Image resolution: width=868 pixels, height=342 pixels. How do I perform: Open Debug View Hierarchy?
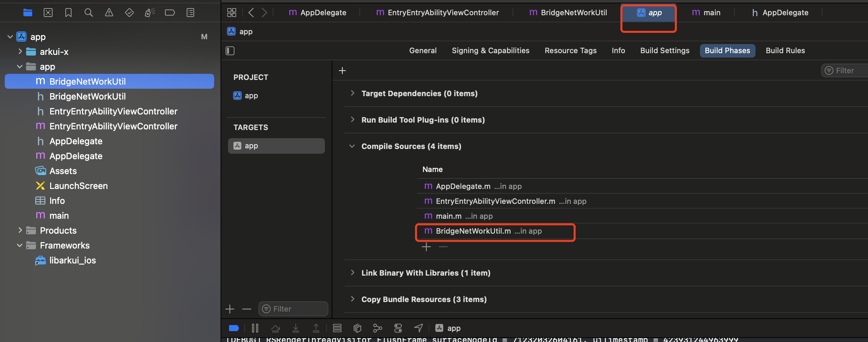click(x=357, y=328)
